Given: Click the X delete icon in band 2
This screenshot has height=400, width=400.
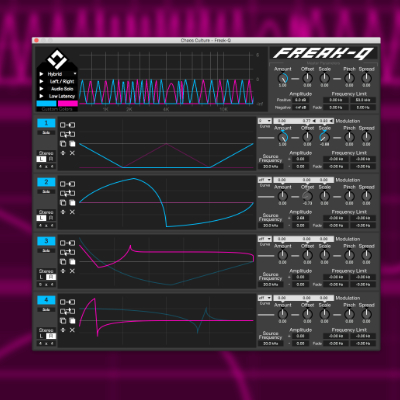Looking at the screenshot, I should point(72,212).
